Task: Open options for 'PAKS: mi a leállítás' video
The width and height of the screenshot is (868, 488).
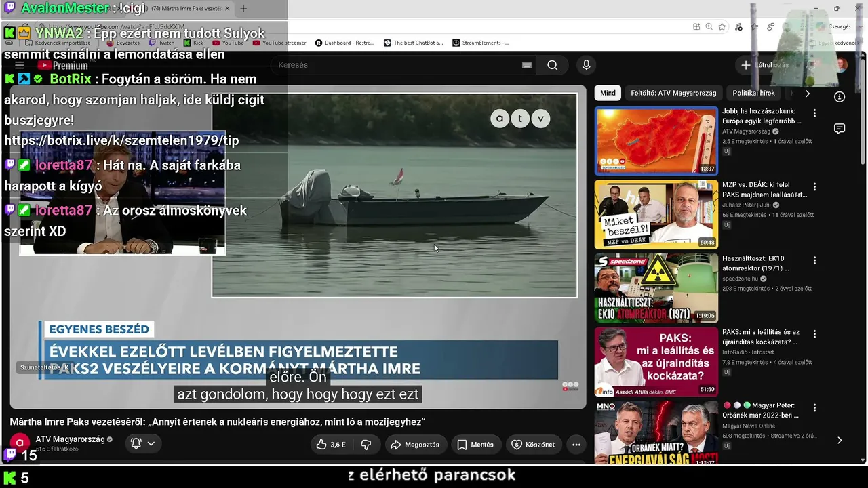Action: (x=814, y=334)
